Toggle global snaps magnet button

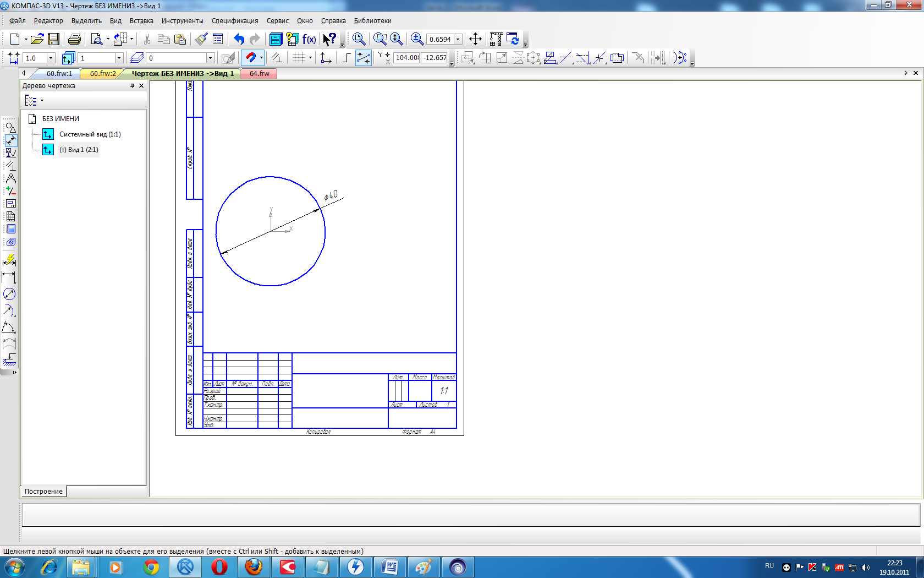[250, 58]
